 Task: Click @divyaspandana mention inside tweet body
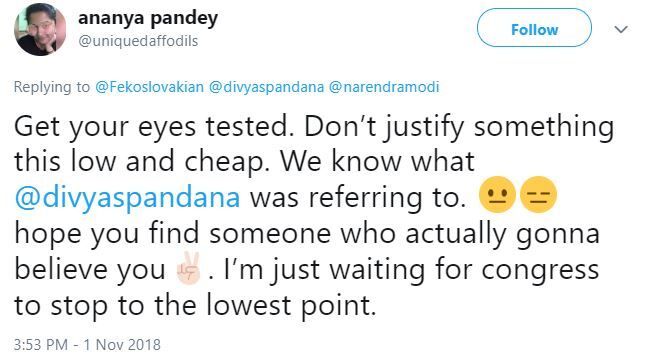tap(127, 198)
